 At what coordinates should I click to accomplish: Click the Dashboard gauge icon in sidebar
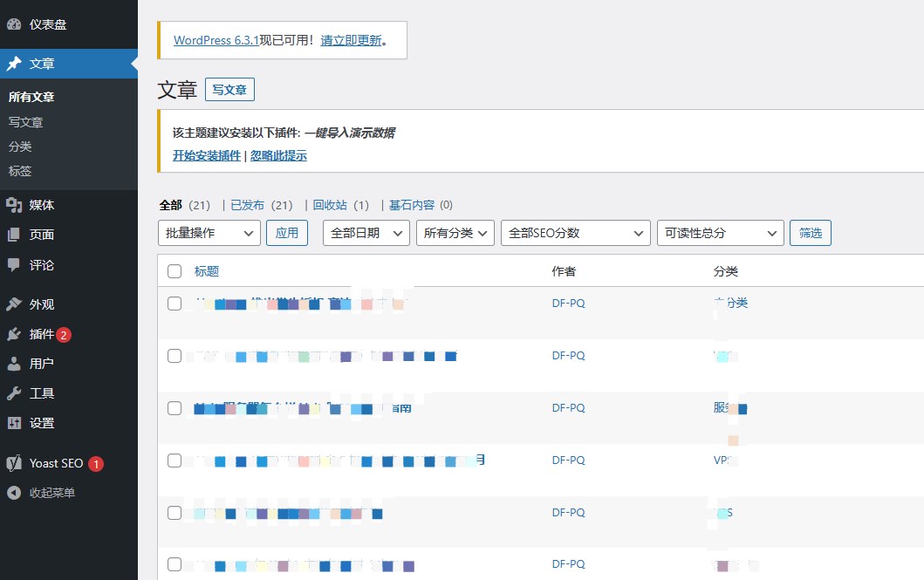coord(14,24)
